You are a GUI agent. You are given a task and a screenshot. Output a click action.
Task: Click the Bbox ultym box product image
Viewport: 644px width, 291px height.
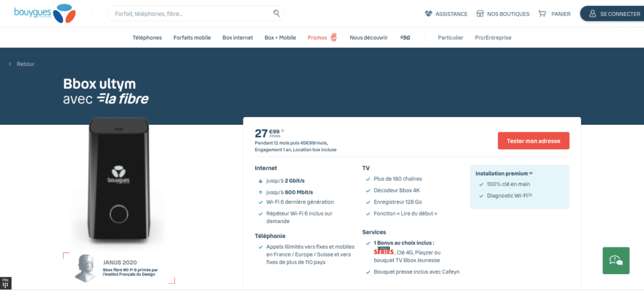point(118,179)
